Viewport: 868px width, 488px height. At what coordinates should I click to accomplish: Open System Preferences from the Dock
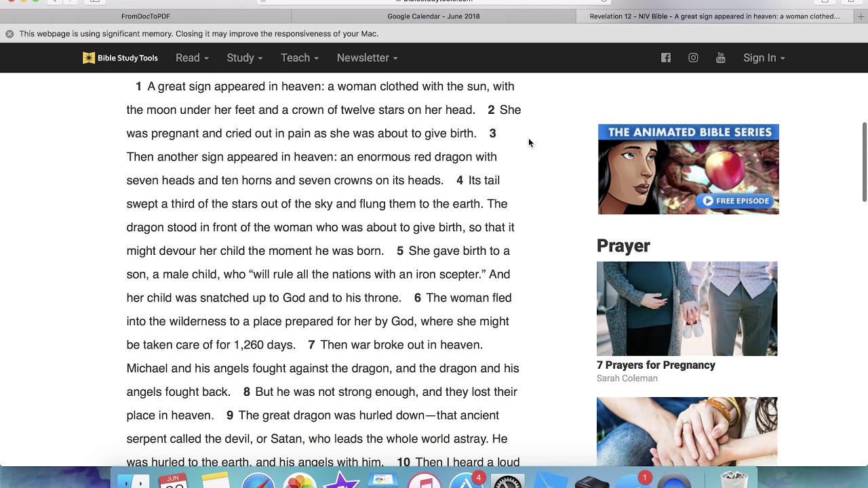[x=508, y=480]
